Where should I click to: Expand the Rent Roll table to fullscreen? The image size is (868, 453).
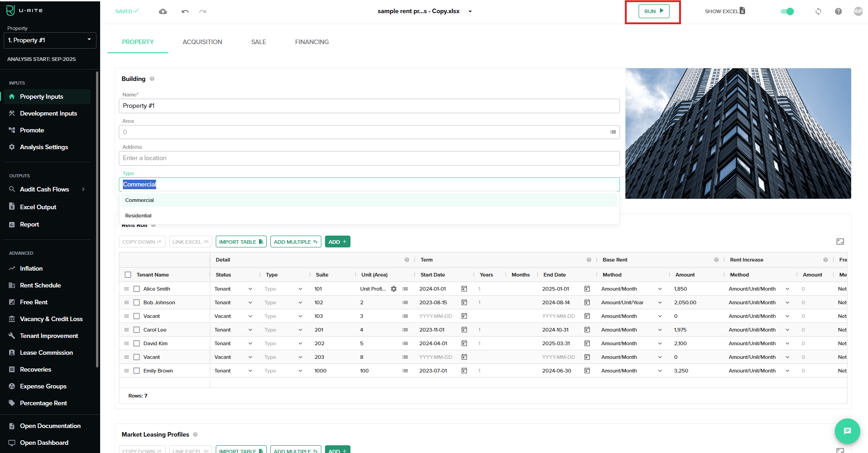[x=840, y=242]
